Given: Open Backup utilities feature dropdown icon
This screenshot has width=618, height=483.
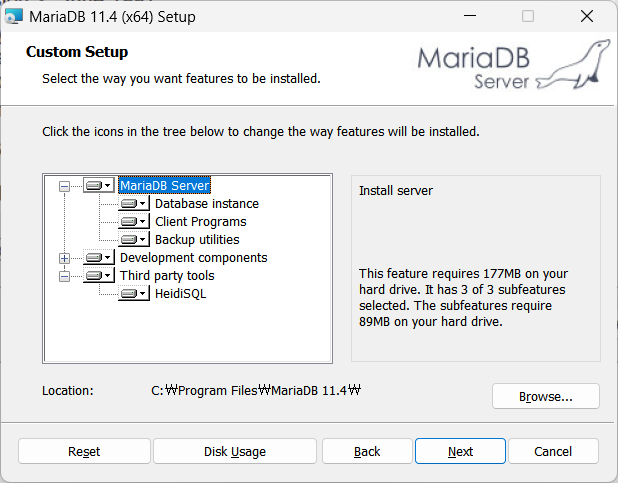Looking at the screenshot, I should click(x=134, y=240).
